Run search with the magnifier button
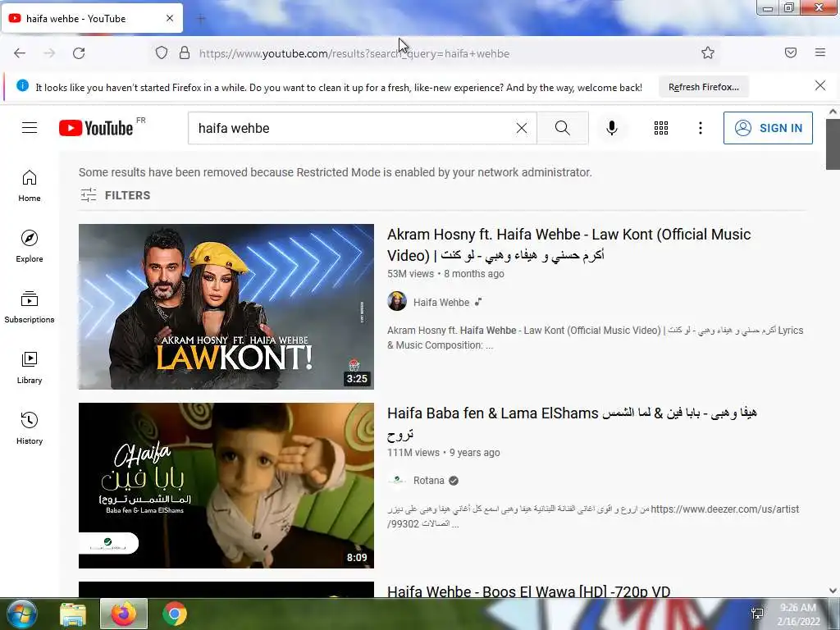This screenshot has width=840, height=630. point(563,128)
